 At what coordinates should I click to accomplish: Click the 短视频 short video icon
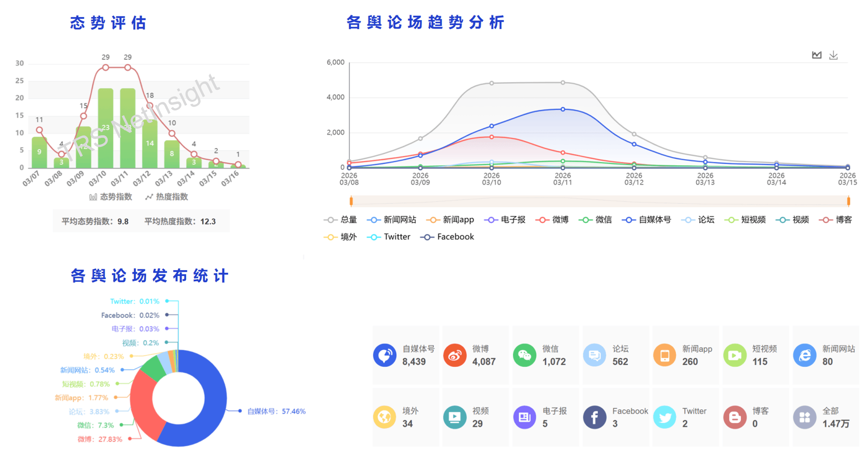click(x=734, y=355)
